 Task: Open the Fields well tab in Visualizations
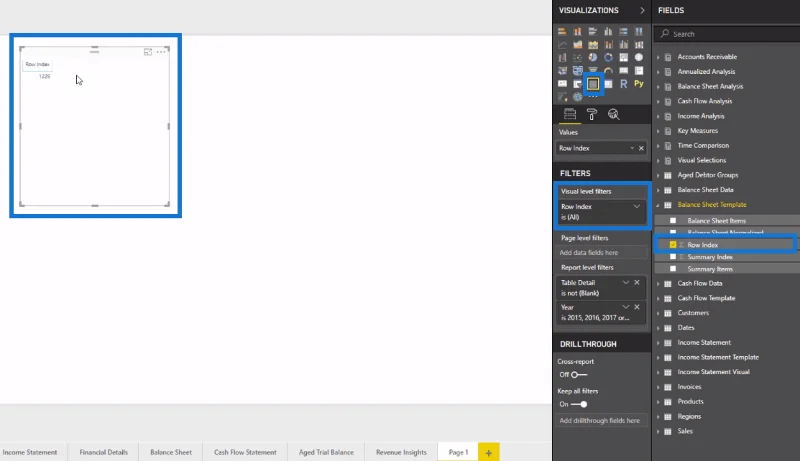point(570,114)
